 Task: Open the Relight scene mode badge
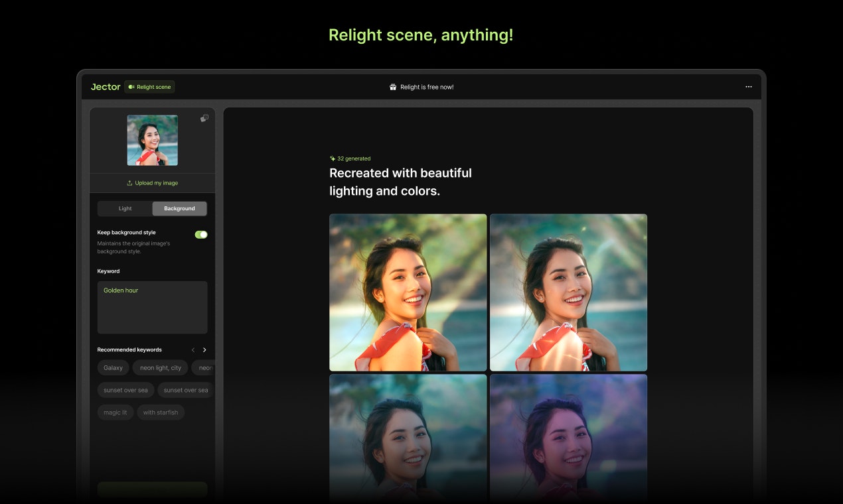click(x=149, y=87)
